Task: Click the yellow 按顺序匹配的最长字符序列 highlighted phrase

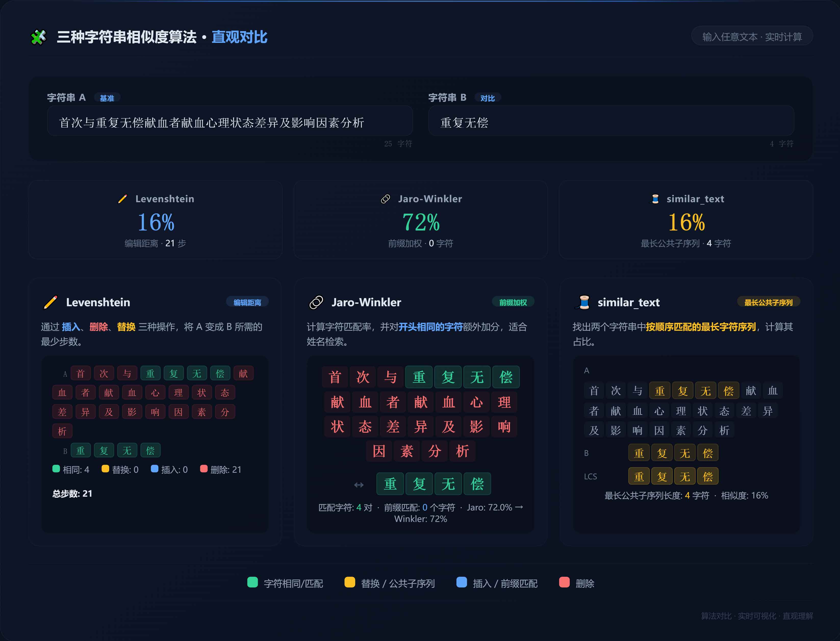Action: pos(701,327)
